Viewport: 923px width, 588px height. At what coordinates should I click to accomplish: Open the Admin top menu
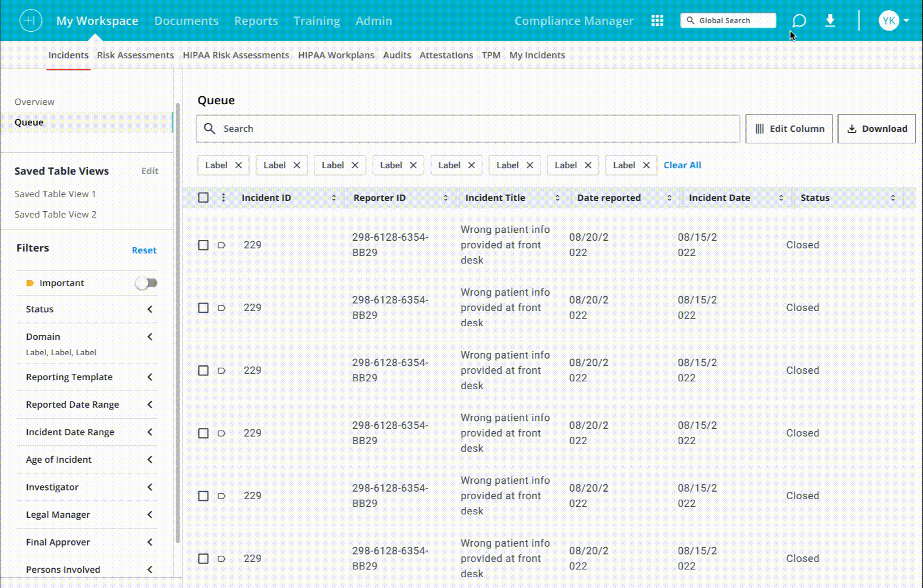[x=374, y=21]
